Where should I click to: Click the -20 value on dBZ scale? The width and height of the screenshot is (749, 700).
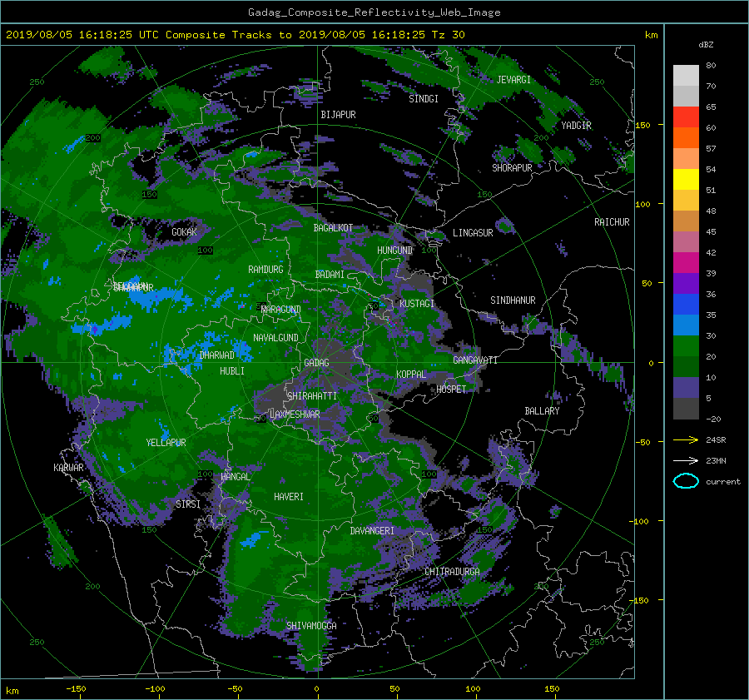click(x=713, y=419)
